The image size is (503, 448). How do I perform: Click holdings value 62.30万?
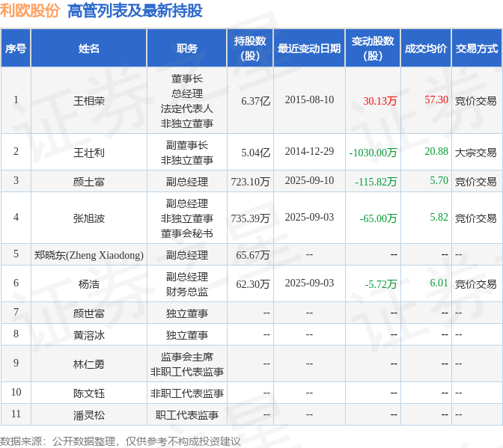point(253,284)
